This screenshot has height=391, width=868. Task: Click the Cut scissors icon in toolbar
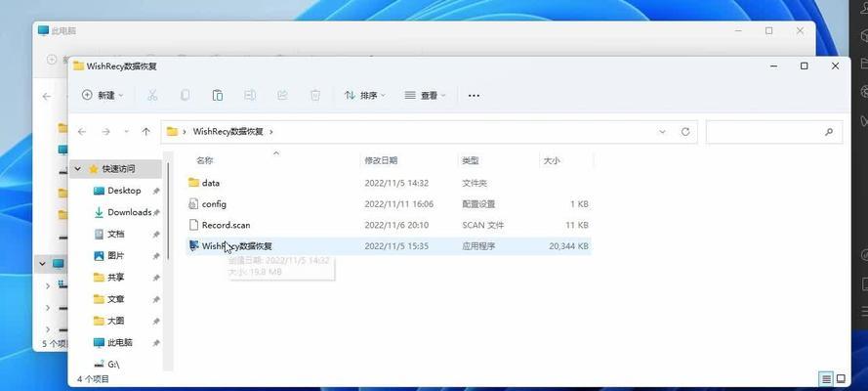(x=152, y=95)
